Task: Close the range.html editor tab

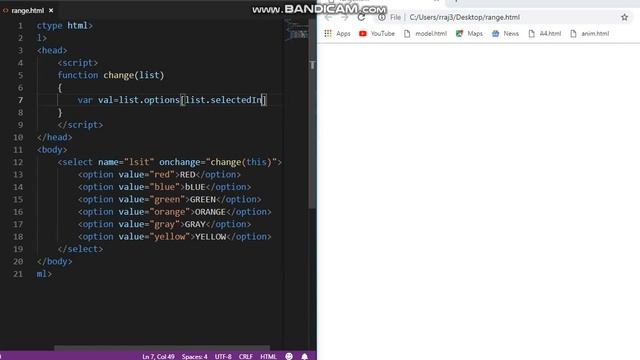Action: coord(51,11)
